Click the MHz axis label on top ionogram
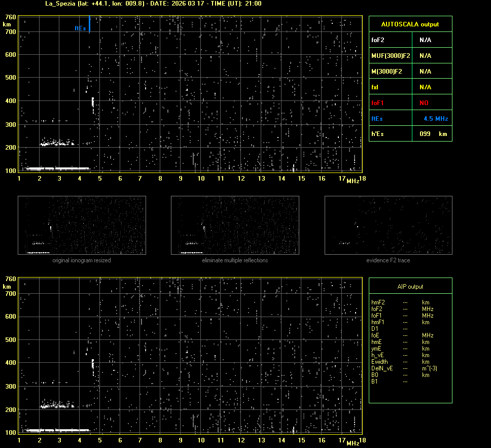Viewport: 491px width, 448px height. (x=353, y=181)
